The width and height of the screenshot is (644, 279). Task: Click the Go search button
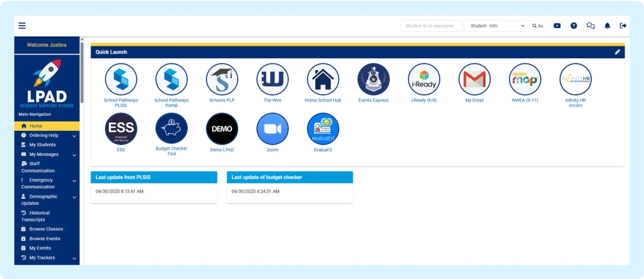[x=538, y=26]
